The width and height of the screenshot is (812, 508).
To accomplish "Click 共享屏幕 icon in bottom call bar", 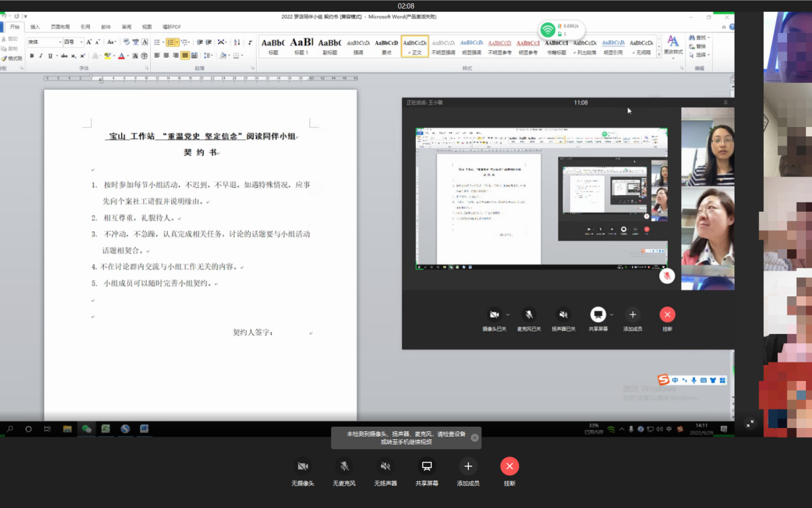I will click(426, 466).
